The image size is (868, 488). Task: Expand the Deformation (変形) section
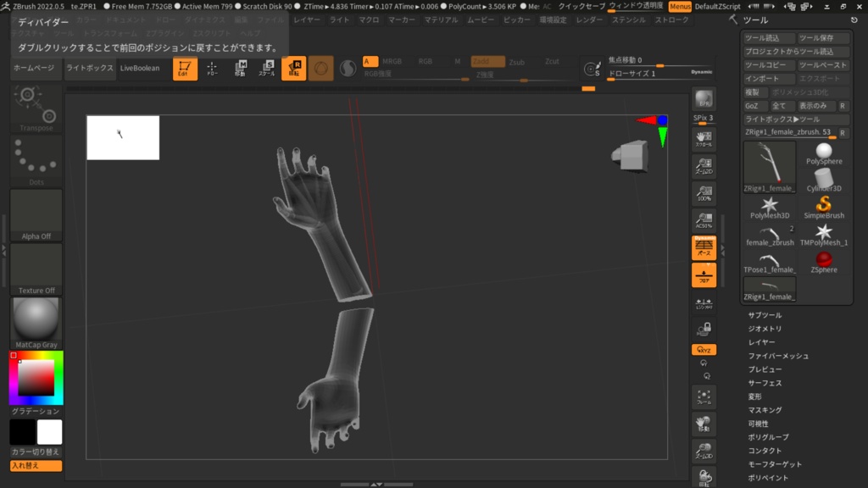pyautogui.click(x=755, y=396)
